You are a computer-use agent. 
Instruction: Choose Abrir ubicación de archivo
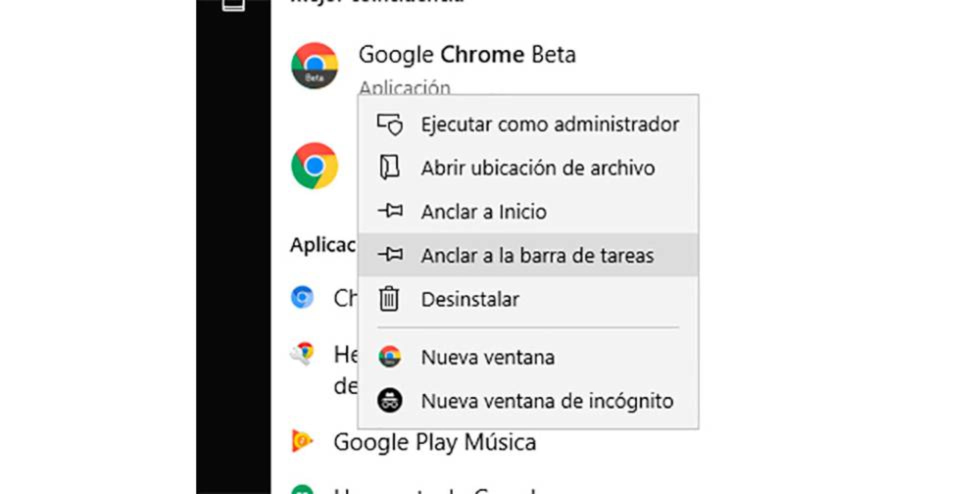click(538, 168)
